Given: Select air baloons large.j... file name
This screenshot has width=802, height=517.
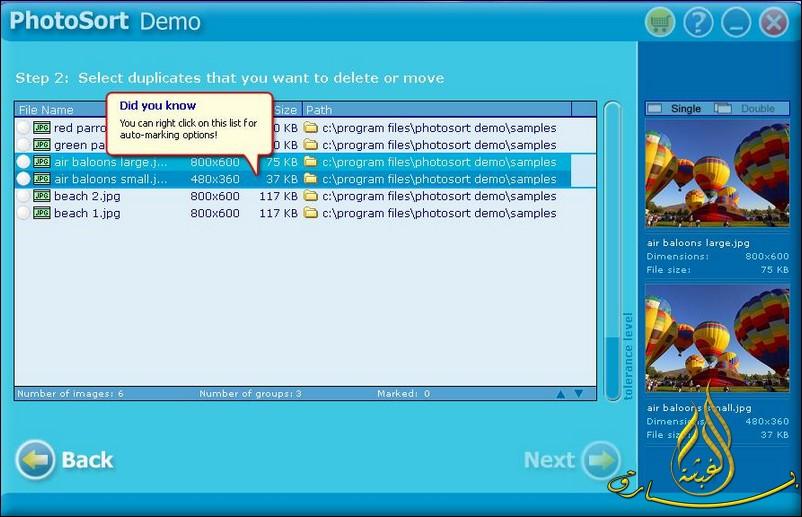Looking at the screenshot, I should pyautogui.click(x=110, y=162).
